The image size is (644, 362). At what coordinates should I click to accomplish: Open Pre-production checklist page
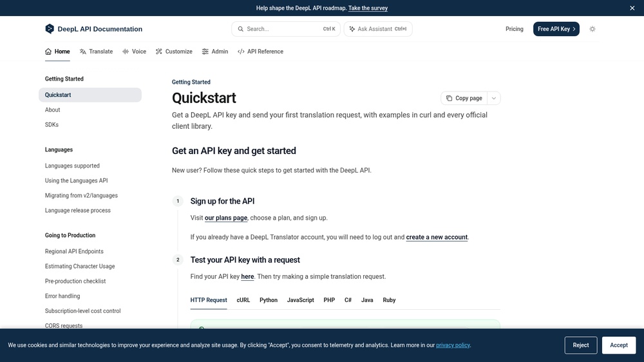click(75, 281)
